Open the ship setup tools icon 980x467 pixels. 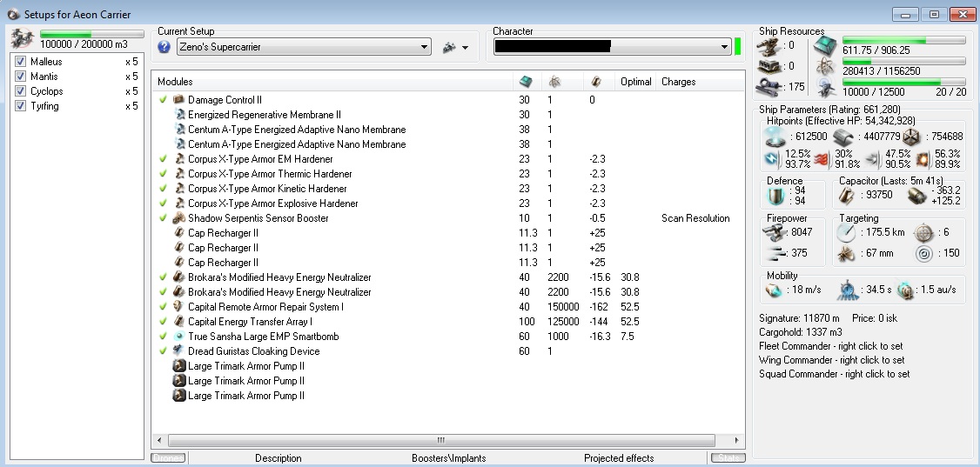pos(449,47)
